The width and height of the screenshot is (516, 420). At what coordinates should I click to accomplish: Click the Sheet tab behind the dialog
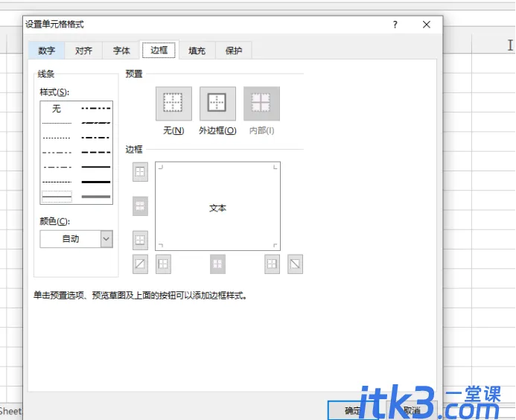11,411
